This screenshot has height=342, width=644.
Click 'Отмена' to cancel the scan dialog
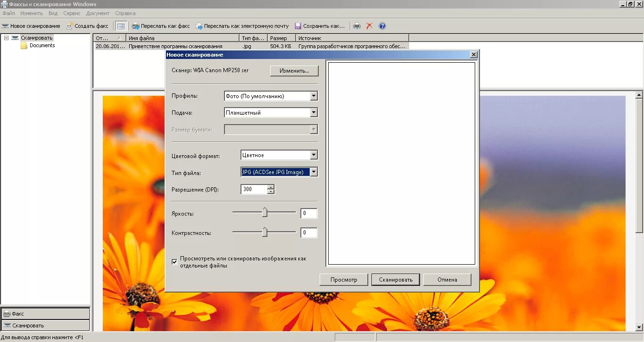[x=447, y=280]
